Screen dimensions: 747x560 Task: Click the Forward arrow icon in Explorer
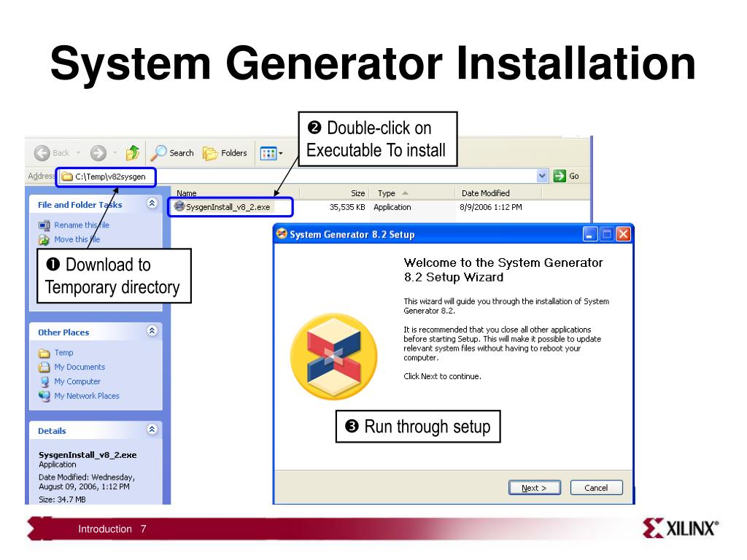[98, 153]
